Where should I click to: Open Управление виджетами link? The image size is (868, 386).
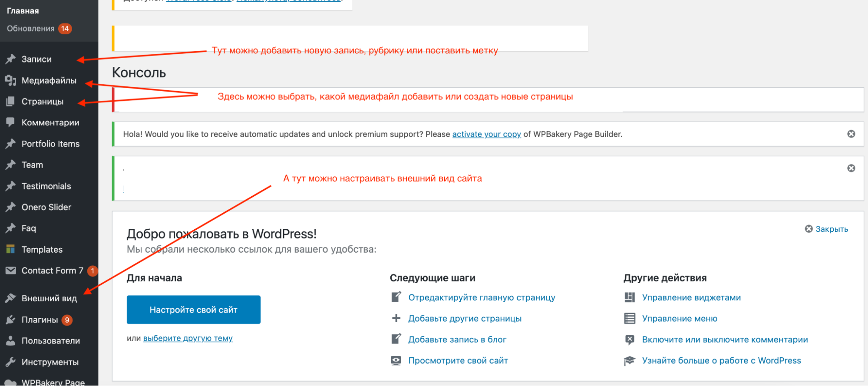coord(692,297)
